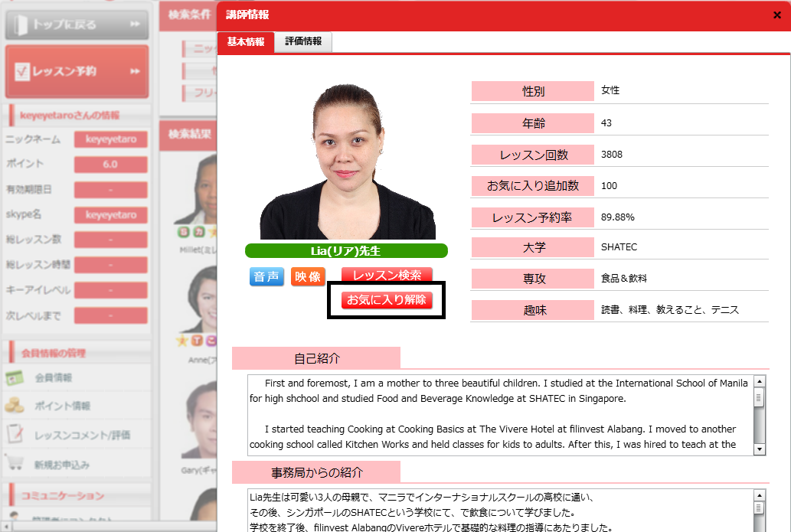791x532 pixels.
Task: Click the ポイント value 6.0
Action: tap(111, 165)
